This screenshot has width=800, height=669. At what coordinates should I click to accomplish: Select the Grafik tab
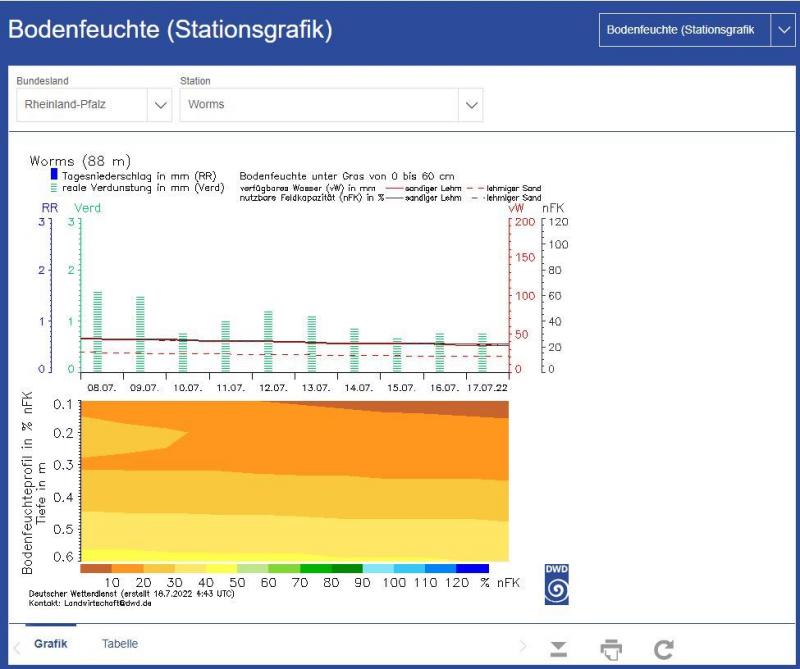[50, 644]
